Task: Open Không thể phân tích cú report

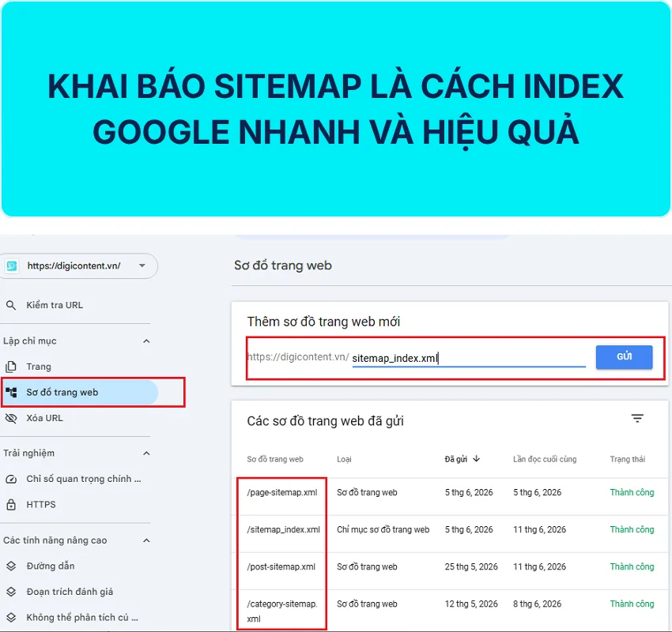Action: pos(82,618)
